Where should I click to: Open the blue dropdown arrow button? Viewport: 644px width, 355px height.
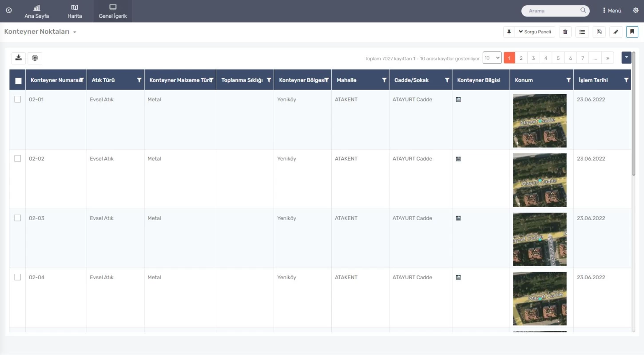point(626,58)
